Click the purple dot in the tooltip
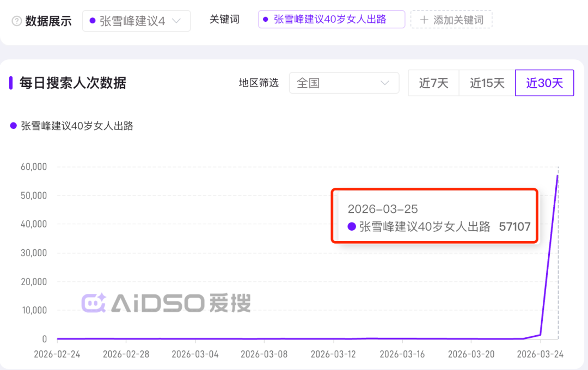588x370 pixels. (x=352, y=227)
